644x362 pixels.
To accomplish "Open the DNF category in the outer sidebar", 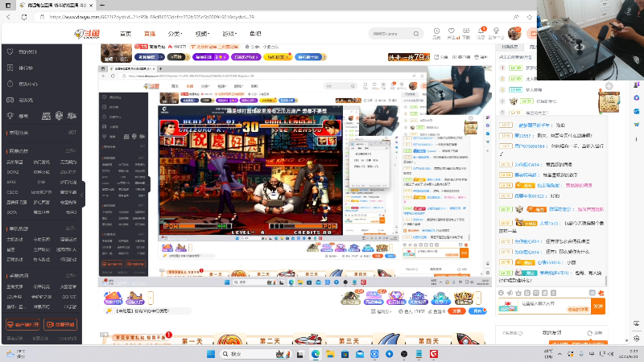I will pos(42,182).
